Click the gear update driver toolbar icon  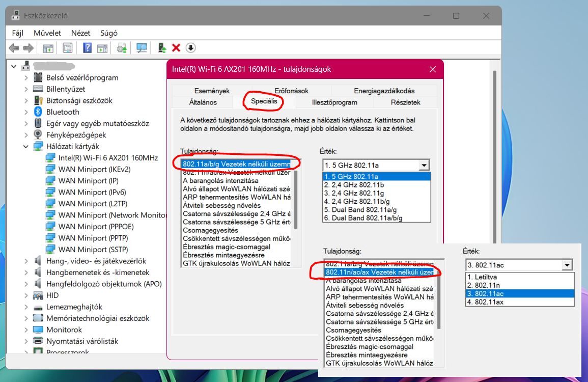pyautogui.click(x=122, y=48)
